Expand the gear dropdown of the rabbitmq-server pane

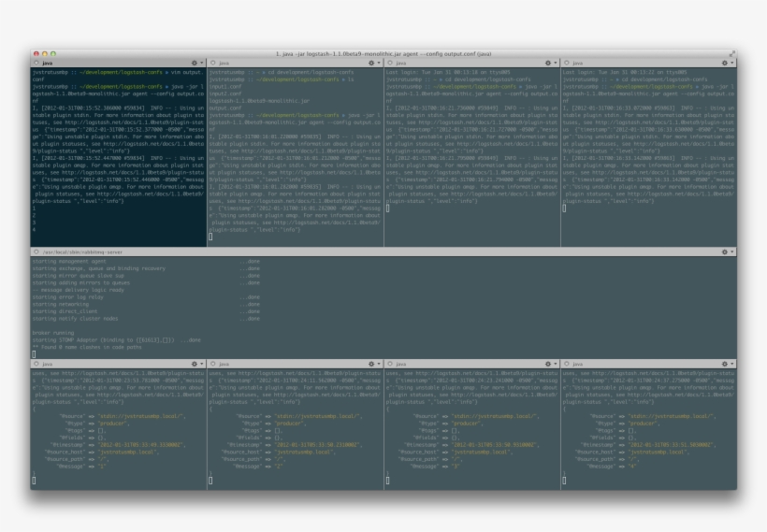coord(725,252)
